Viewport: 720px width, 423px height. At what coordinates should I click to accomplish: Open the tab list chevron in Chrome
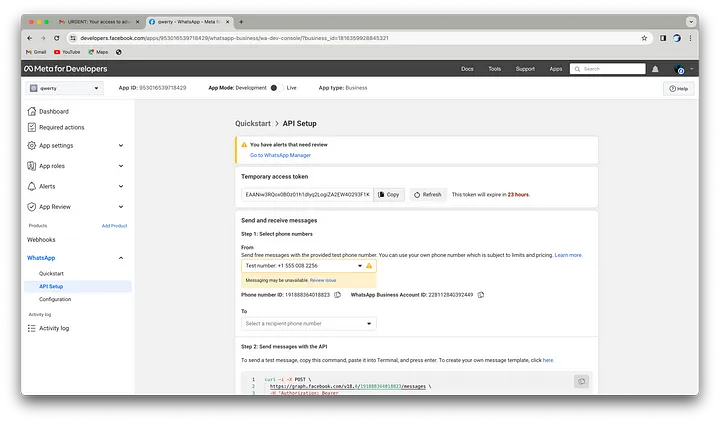click(x=691, y=22)
